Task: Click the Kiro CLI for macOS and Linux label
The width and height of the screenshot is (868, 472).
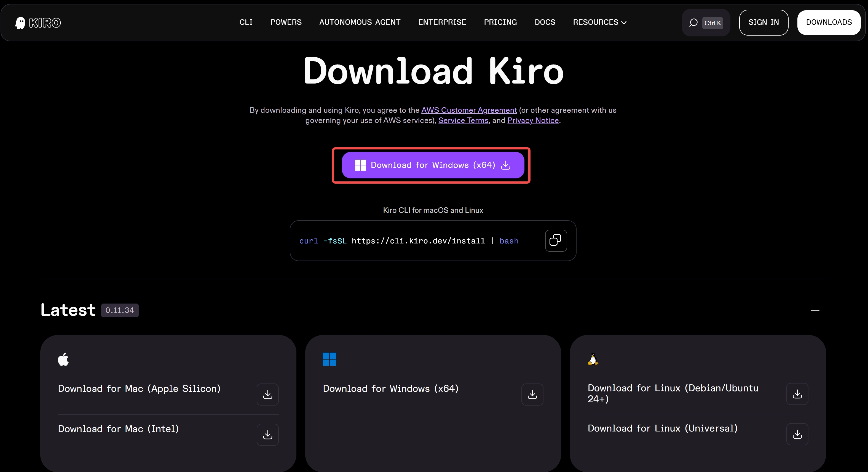Action: (433, 210)
